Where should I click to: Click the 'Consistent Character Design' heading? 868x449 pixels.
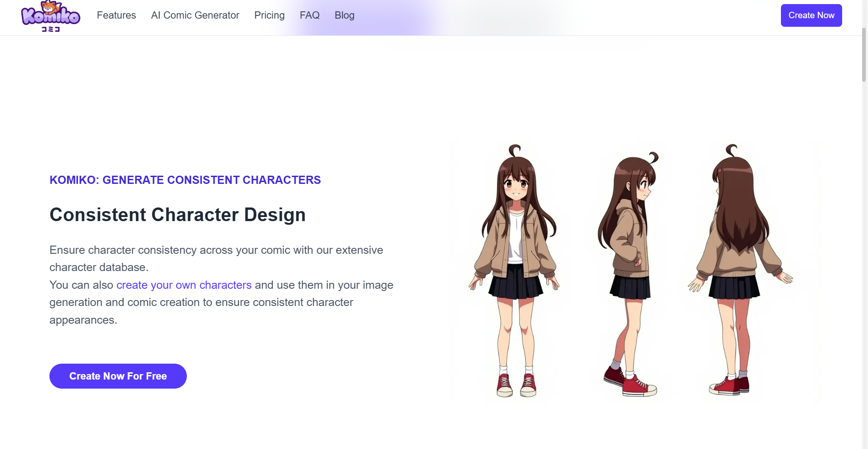point(178,215)
